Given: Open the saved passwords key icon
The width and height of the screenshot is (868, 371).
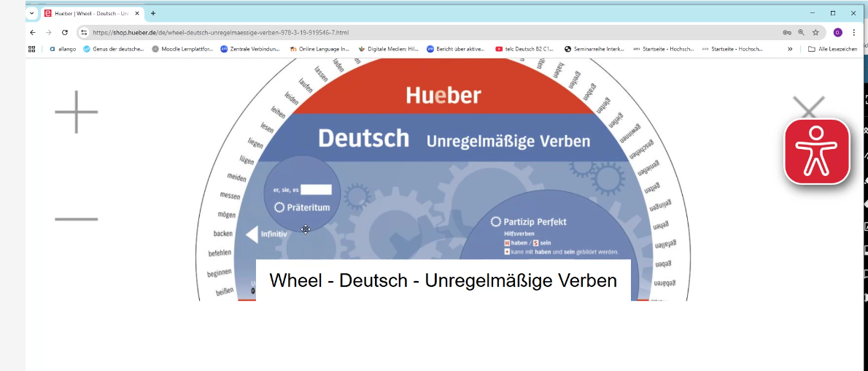Looking at the screenshot, I should (786, 33).
